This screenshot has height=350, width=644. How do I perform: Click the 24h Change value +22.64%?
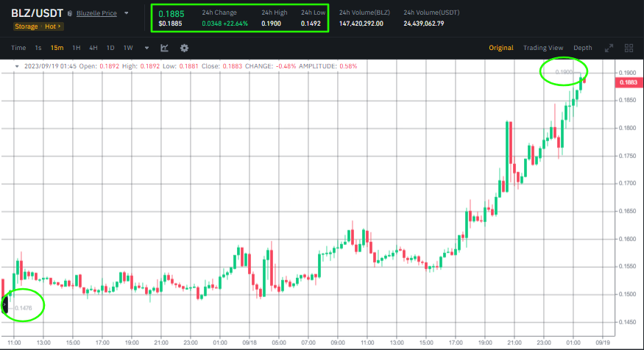click(x=236, y=24)
